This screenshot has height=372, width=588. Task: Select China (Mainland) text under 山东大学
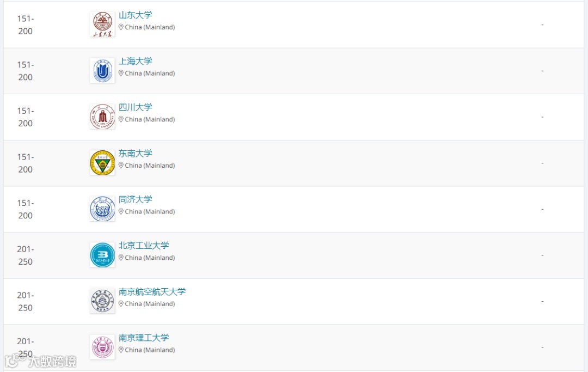pyautogui.click(x=150, y=27)
